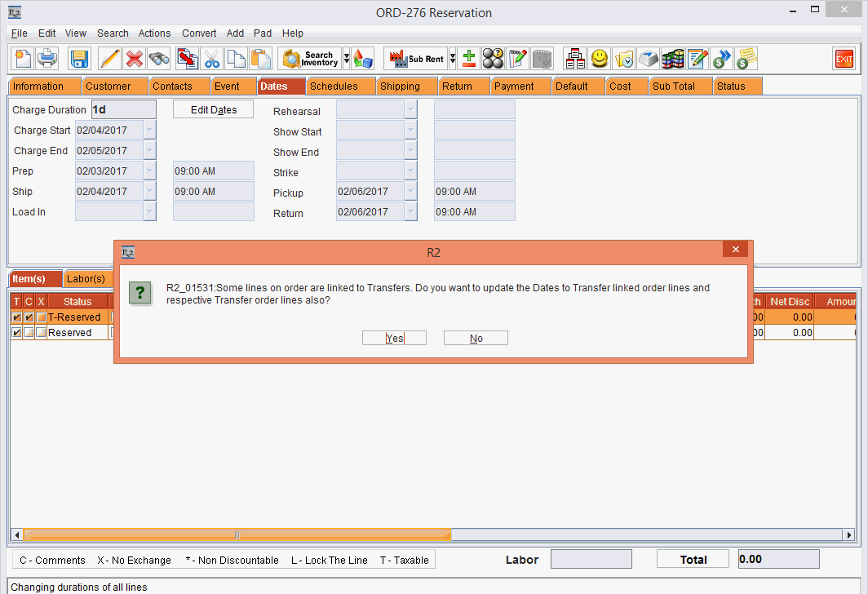Toggle Comments checkbox on T-Reserved row
The height and width of the screenshot is (594, 868).
point(29,317)
